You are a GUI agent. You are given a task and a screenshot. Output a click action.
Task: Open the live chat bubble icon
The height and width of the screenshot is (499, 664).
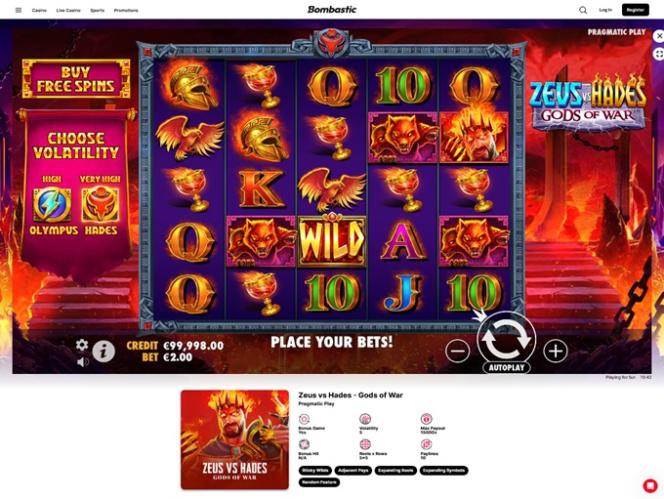pos(650,485)
